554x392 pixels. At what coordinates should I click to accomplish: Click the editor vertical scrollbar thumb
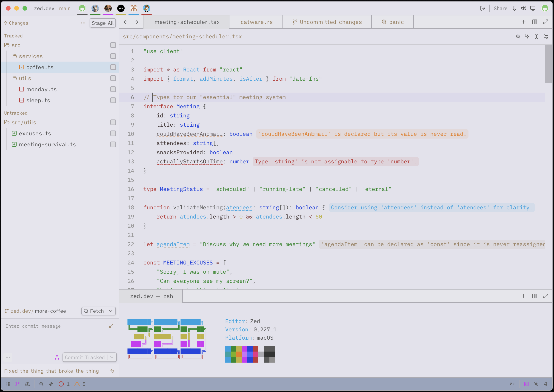pos(548,64)
